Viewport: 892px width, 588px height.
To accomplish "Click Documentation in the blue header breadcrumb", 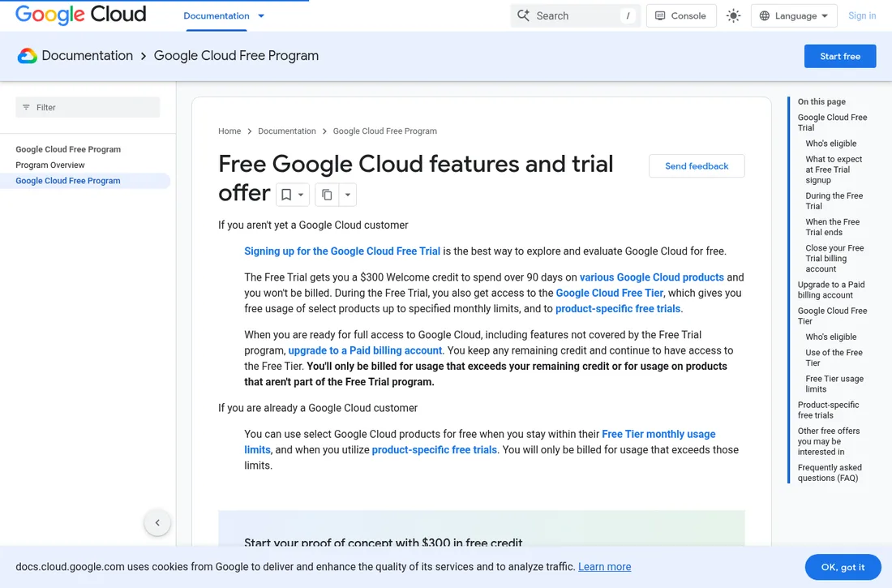I will pyautogui.click(x=87, y=56).
